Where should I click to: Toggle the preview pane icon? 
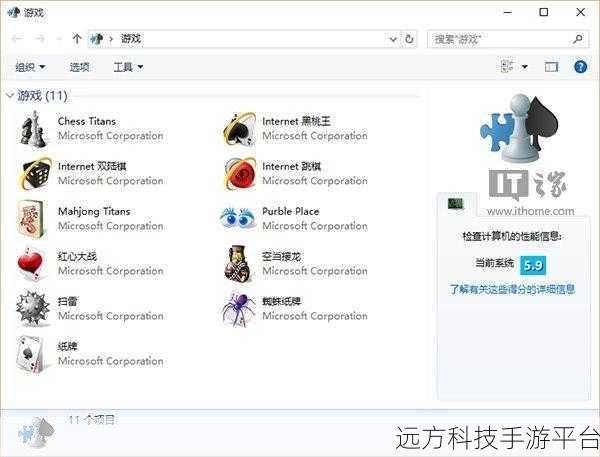coord(551,67)
